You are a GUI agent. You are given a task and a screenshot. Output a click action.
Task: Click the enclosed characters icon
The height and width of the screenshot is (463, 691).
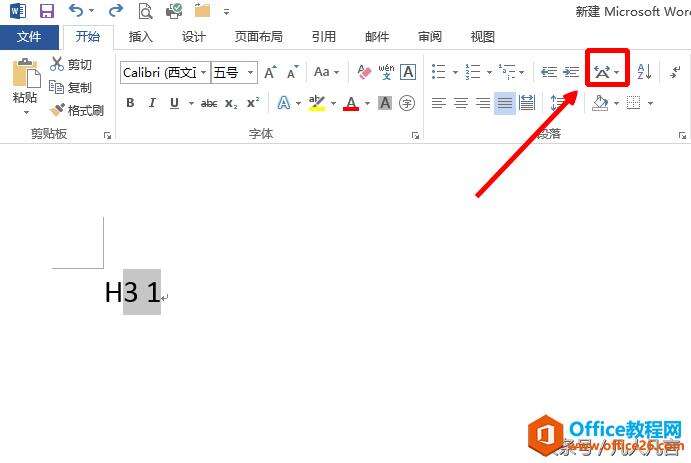(x=407, y=103)
